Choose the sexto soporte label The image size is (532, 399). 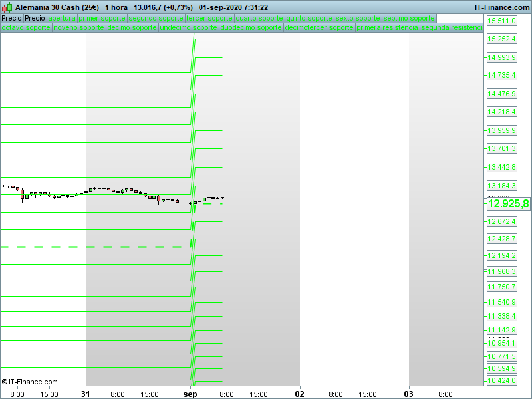coord(358,18)
